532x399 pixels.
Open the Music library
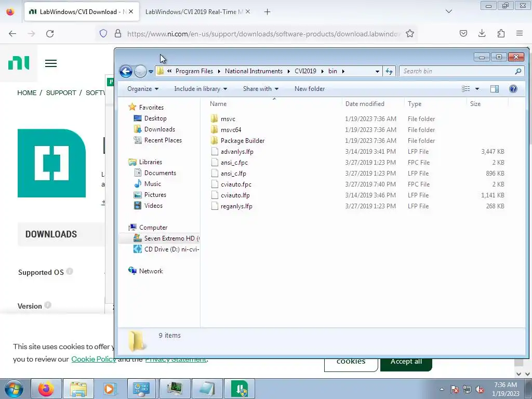pos(152,184)
